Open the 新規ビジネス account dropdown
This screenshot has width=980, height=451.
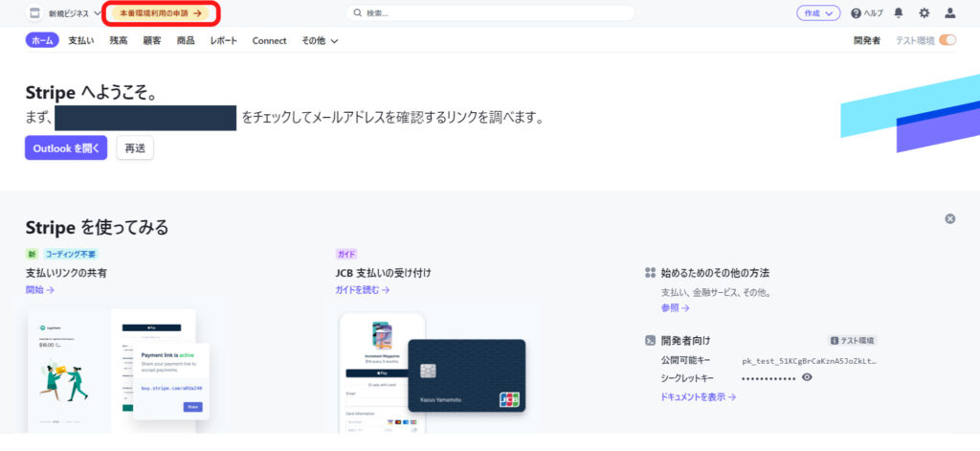point(74,13)
